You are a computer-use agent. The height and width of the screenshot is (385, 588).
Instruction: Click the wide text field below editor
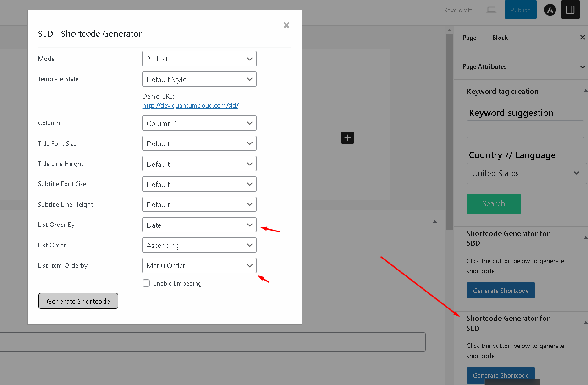[213, 342]
